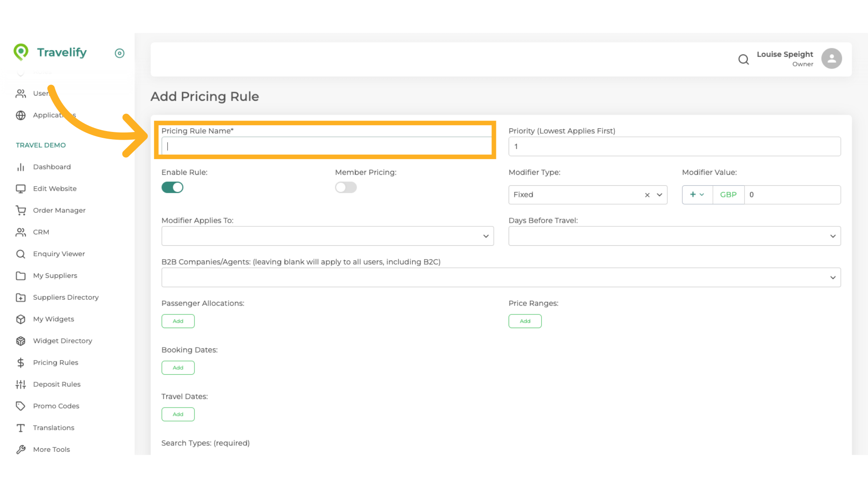The height and width of the screenshot is (488, 868).
Task: Add a Passenger Allocation
Action: pos(178,321)
